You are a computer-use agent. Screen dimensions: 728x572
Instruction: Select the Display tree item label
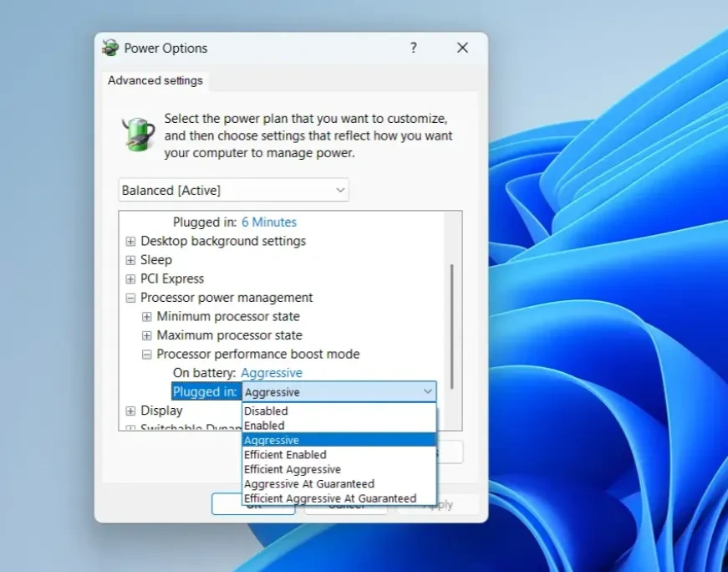(161, 411)
